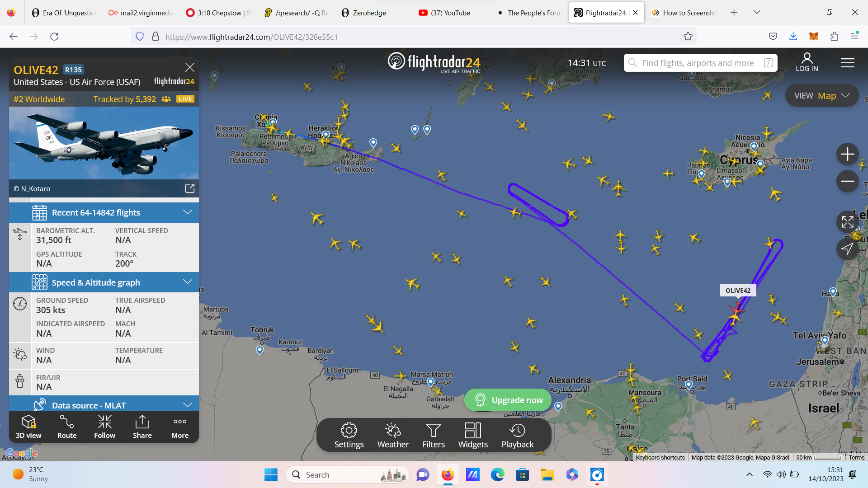Click the browser address bar
Screen dimensions: 868x488
pyautogui.click(x=414, y=37)
